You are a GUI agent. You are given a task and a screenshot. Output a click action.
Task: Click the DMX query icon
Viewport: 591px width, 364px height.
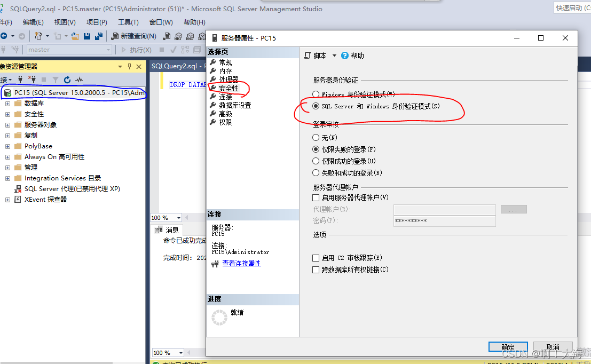190,36
